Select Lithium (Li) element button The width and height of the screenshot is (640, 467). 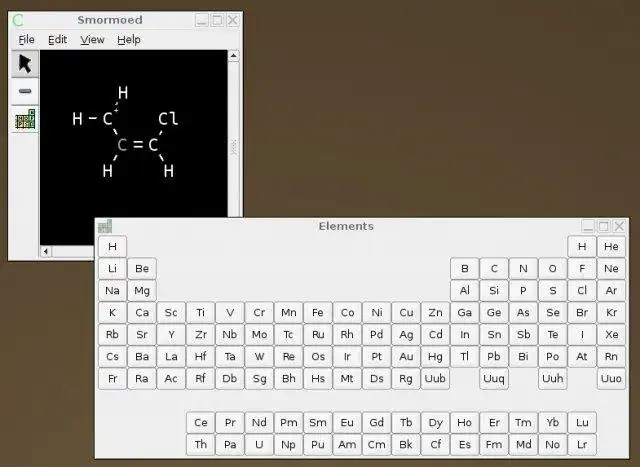(x=112, y=269)
